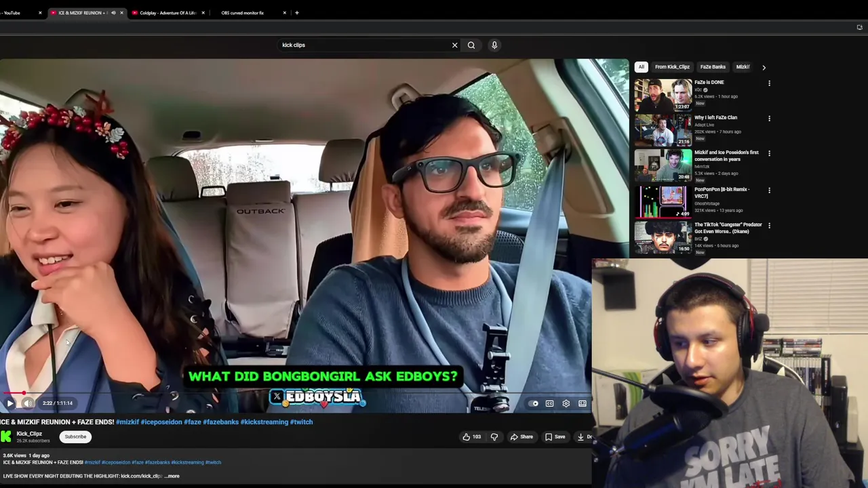
Task: Select the 'Mizkif' filter chip
Action: 743,67
